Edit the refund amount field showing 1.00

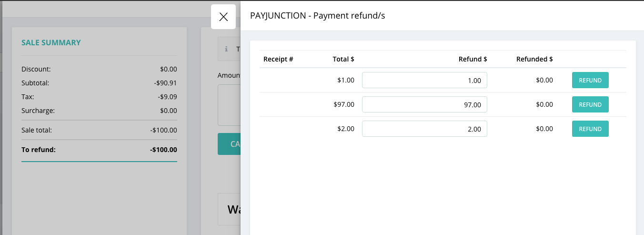coord(424,80)
